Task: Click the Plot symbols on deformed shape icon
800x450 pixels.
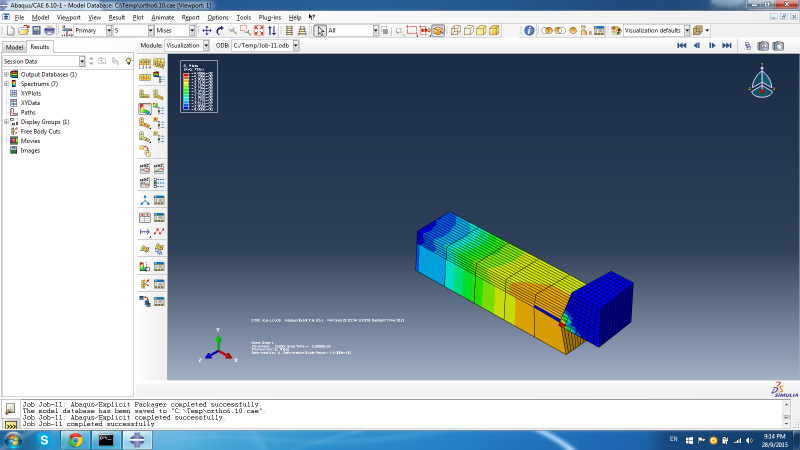Action: pyautogui.click(x=145, y=123)
